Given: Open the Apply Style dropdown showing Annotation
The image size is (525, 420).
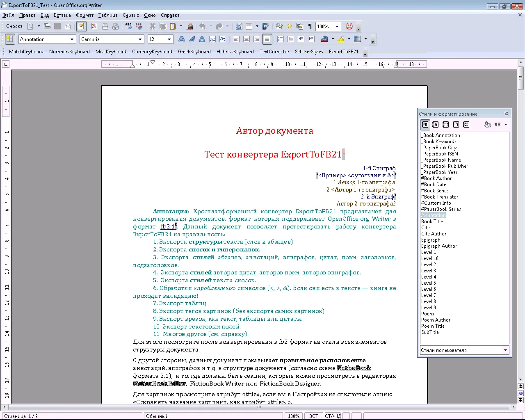Looking at the screenshot, I should click(72, 39).
